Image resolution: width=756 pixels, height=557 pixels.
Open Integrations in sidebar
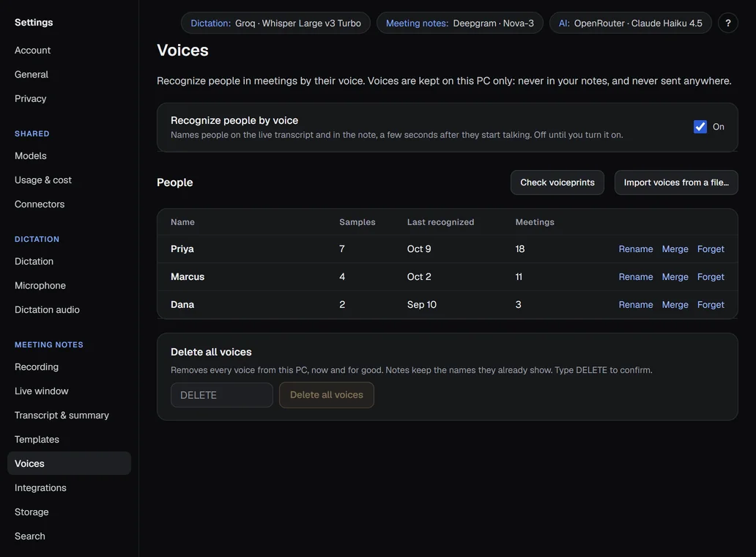click(69, 487)
